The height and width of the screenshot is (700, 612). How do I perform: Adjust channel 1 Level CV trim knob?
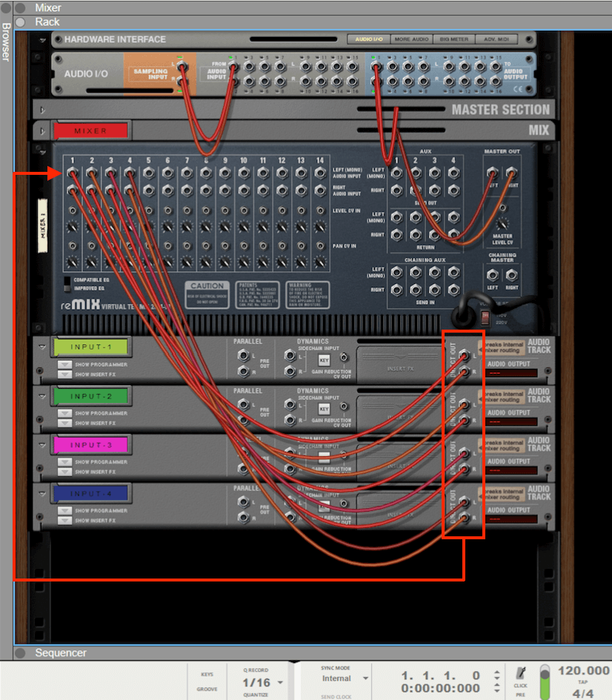73,227
